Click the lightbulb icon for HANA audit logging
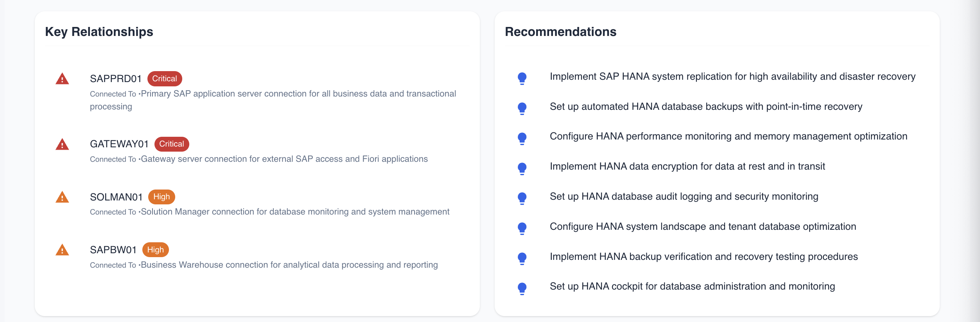 [522, 199]
